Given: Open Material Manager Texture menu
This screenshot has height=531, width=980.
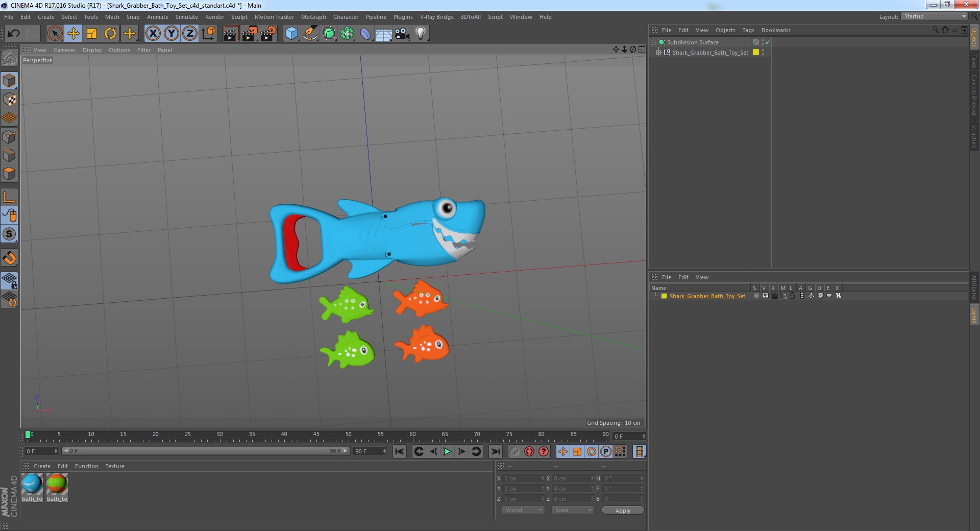Looking at the screenshot, I should pyautogui.click(x=115, y=466).
